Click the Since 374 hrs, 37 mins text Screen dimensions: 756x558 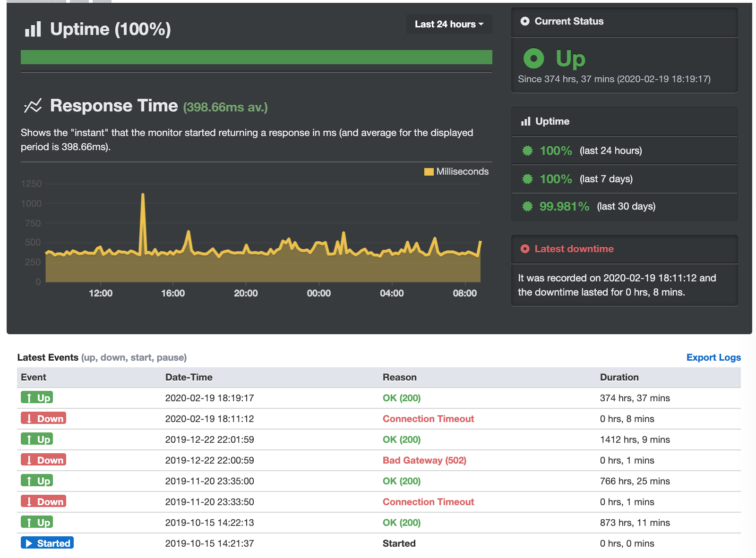click(x=614, y=79)
